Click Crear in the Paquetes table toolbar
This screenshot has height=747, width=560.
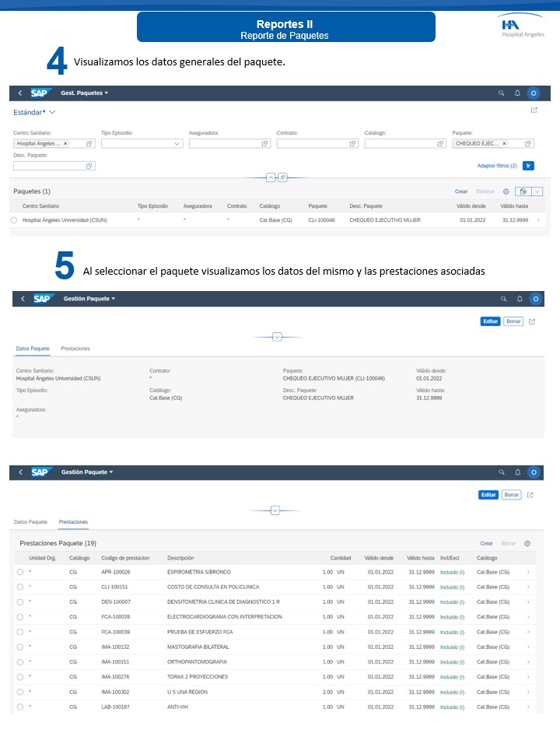461,191
